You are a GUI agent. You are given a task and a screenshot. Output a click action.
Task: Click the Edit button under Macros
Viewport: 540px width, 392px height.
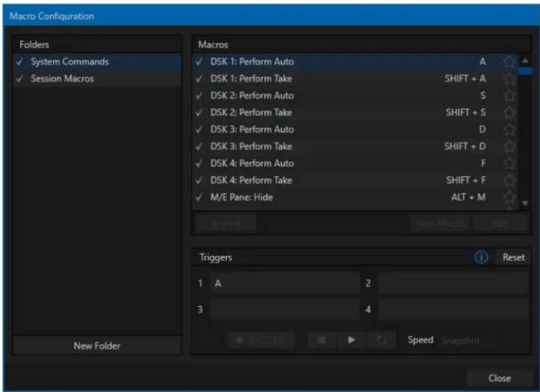500,224
